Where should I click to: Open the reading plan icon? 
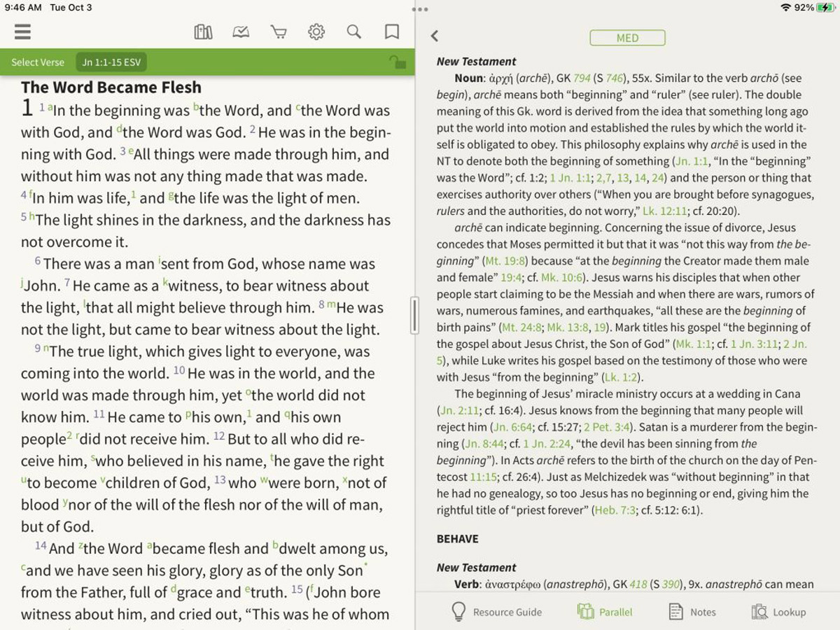click(x=241, y=32)
